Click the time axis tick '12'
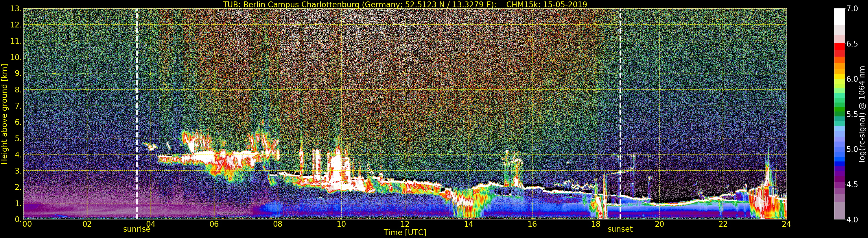Image resolution: width=868 pixels, height=238 pixels. [x=405, y=224]
